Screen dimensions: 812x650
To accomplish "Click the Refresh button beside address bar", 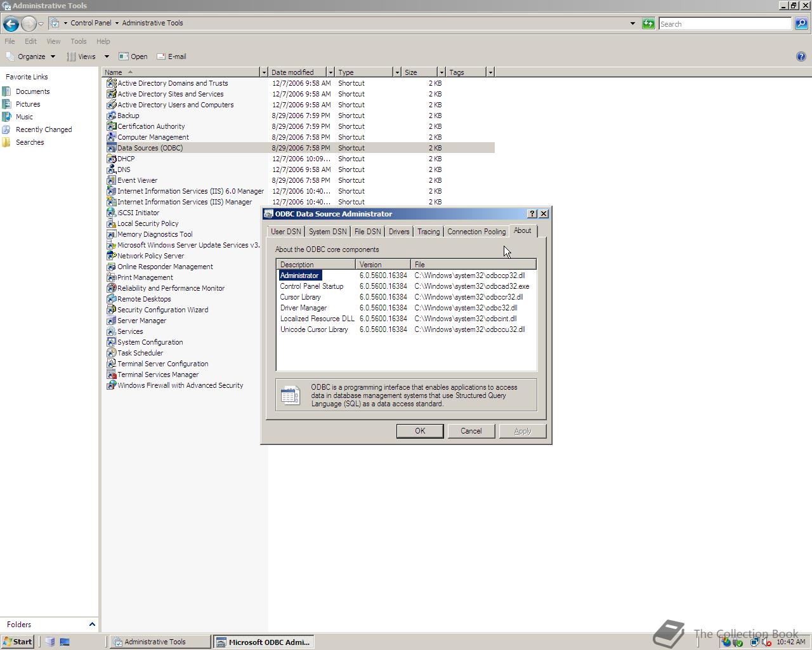I will (648, 23).
